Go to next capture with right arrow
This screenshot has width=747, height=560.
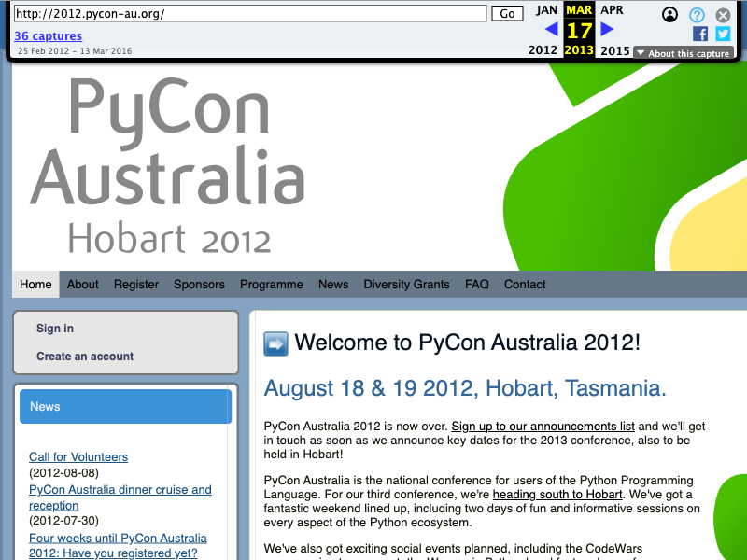point(607,30)
